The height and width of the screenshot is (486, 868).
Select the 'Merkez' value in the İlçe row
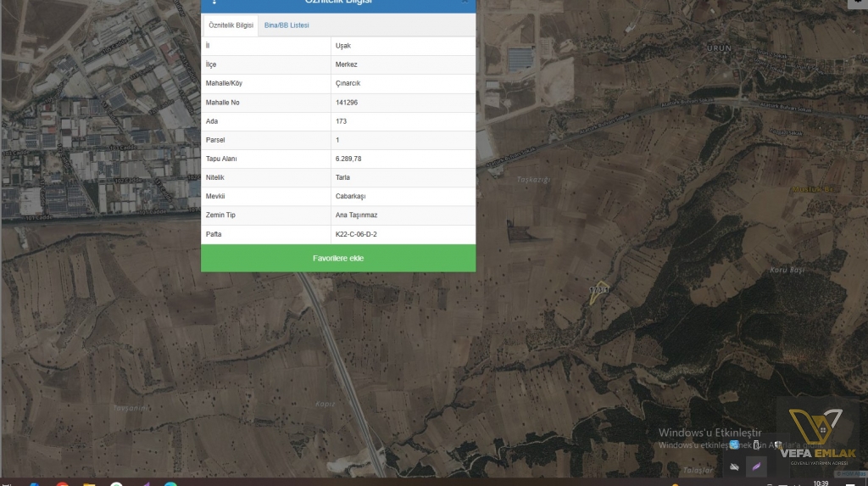point(346,64)
